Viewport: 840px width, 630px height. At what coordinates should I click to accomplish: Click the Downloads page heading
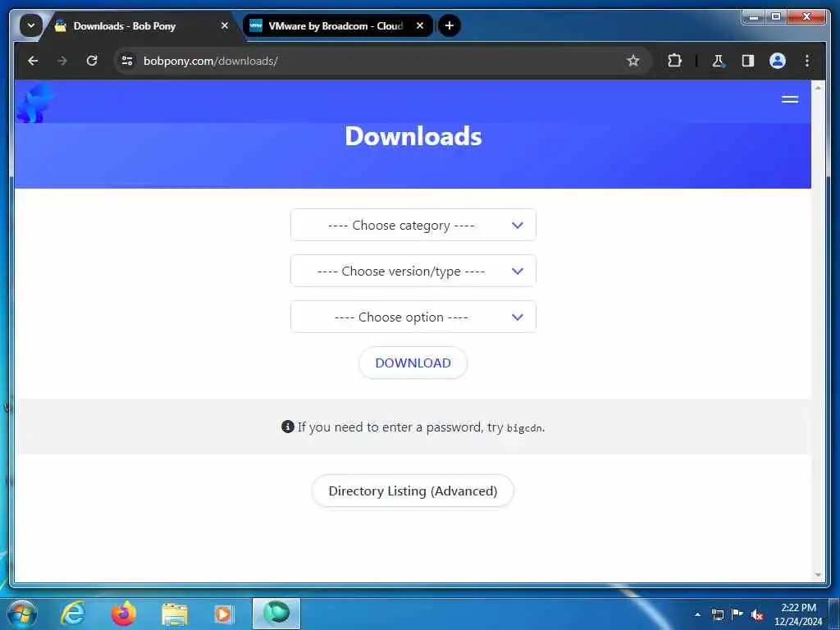[413, 136]
